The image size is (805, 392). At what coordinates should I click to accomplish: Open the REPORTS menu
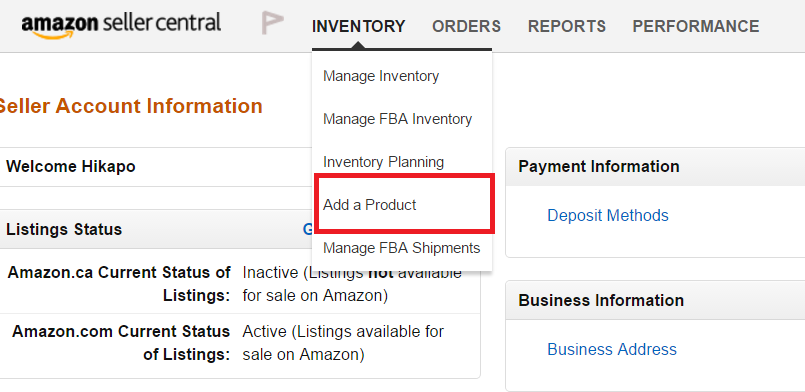pyautogui.click(x=567, y=26)
